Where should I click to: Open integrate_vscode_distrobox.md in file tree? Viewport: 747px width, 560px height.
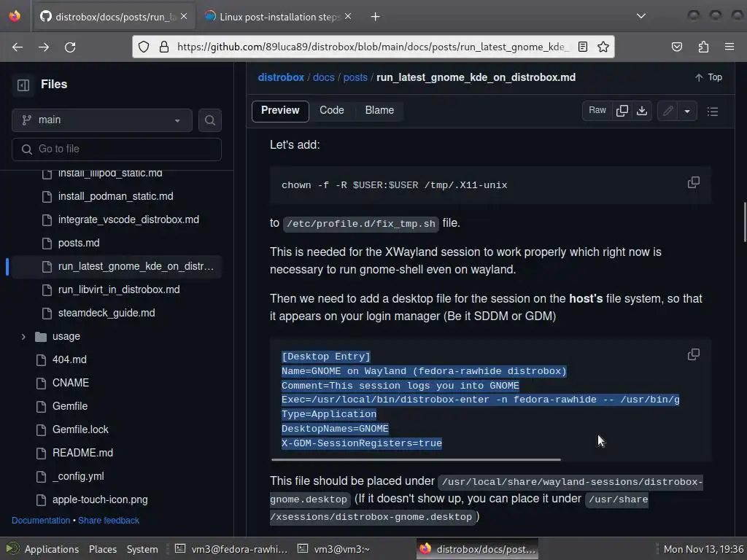pos(128,219)
